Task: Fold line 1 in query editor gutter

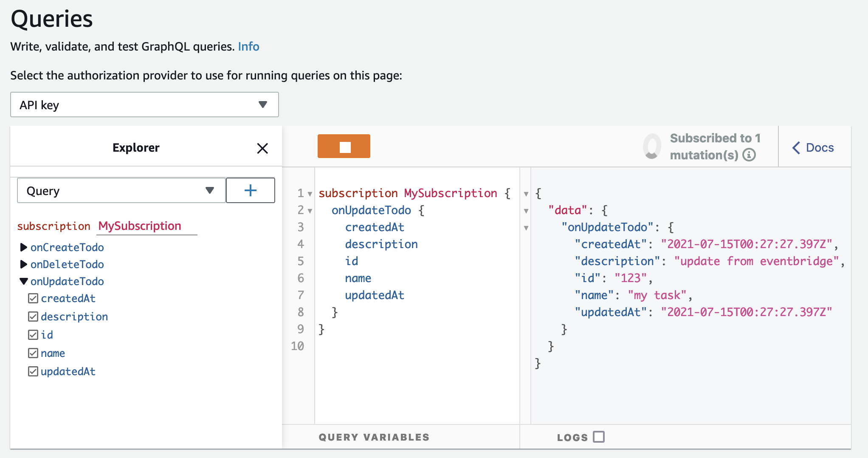Action: (x=310, y=194)
